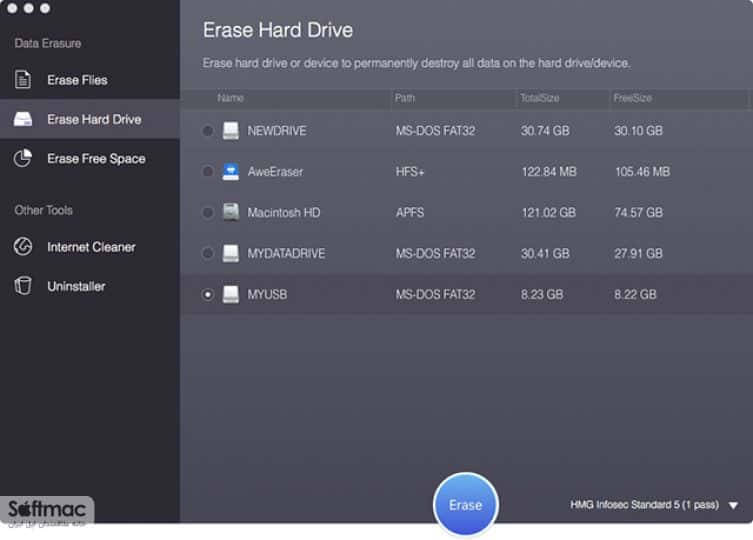Viewport: 753px width, 540px height.
Task: Open the Erase Free Space section
Action: (x=90, y=159)
